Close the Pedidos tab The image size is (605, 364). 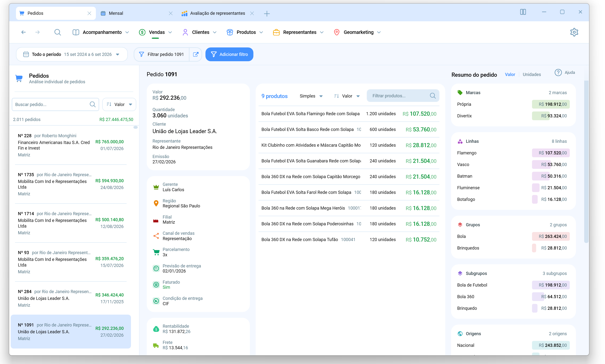(x=89, y=13)
